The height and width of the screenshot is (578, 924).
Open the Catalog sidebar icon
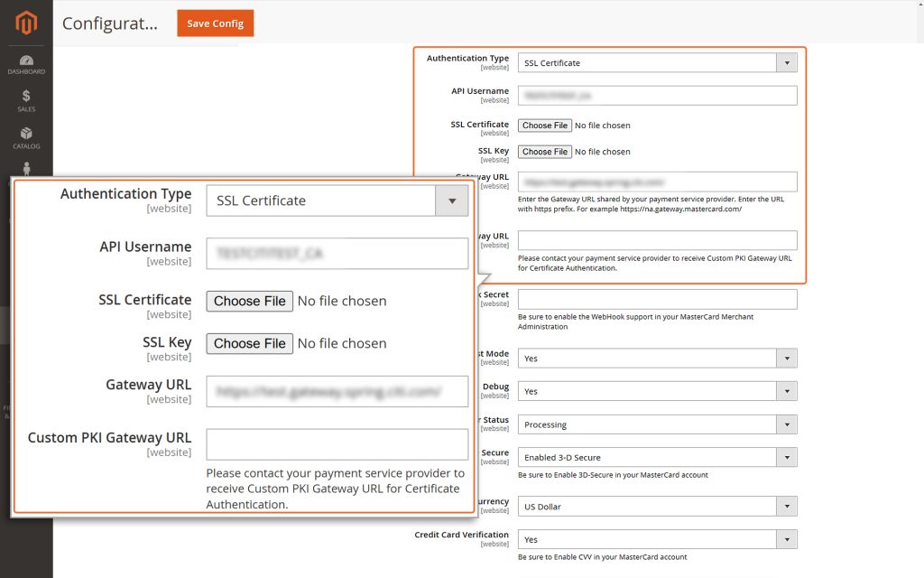tap(26, 138)
